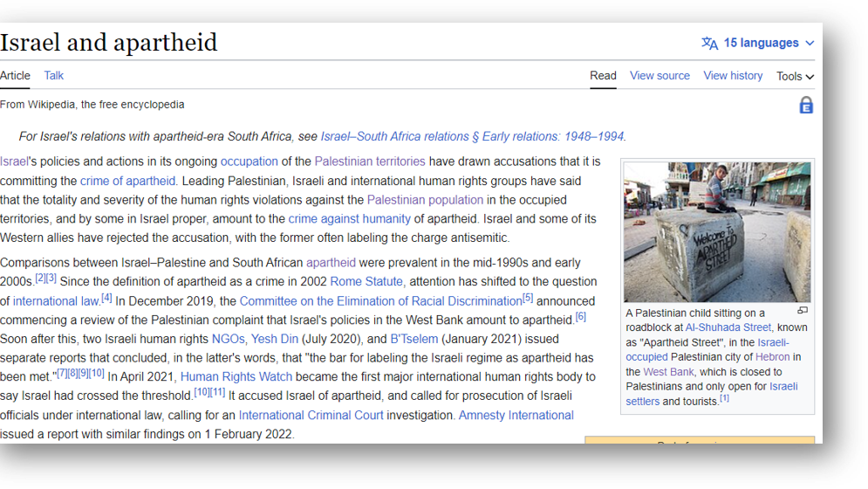The image size is (868, 489).
Task: Open the Apartheid Street photo thumbnail
Action: (717, 231)
